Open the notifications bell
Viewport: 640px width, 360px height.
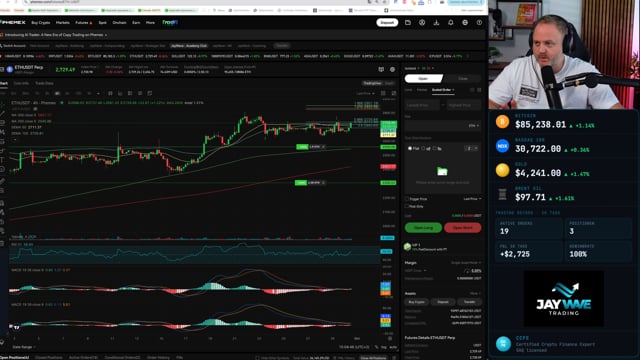tap(451, 22)
